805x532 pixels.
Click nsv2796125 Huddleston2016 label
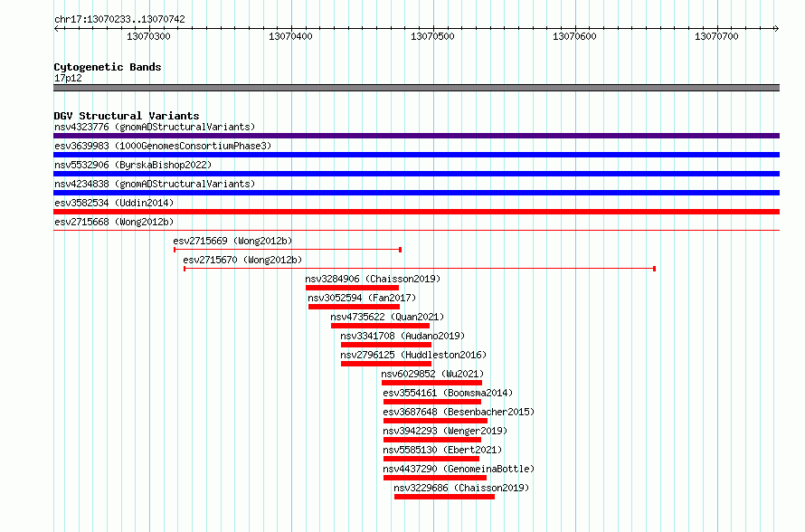(413, 355)
